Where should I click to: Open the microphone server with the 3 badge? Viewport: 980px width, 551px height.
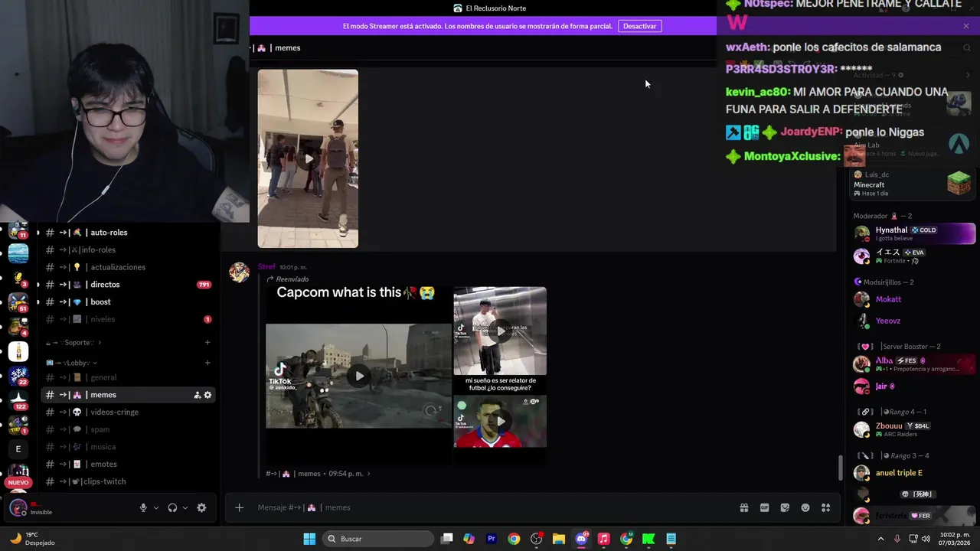coord(18,278)
